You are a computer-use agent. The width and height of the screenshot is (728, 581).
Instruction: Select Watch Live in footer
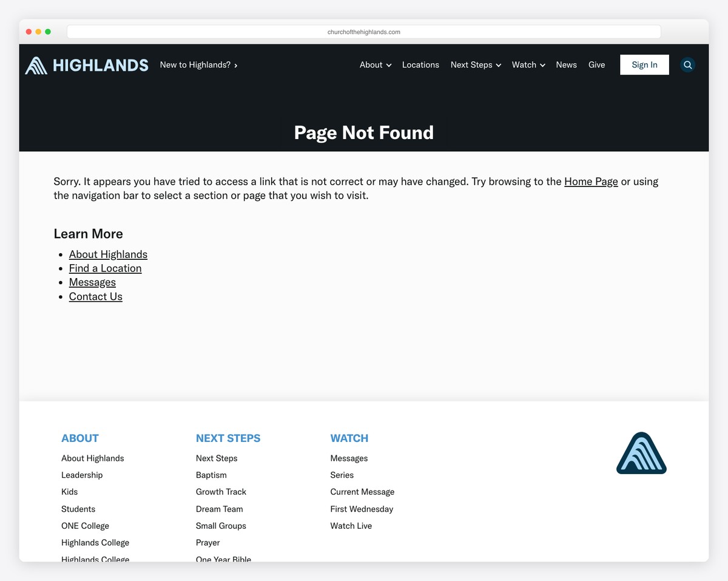pos(351,526)
